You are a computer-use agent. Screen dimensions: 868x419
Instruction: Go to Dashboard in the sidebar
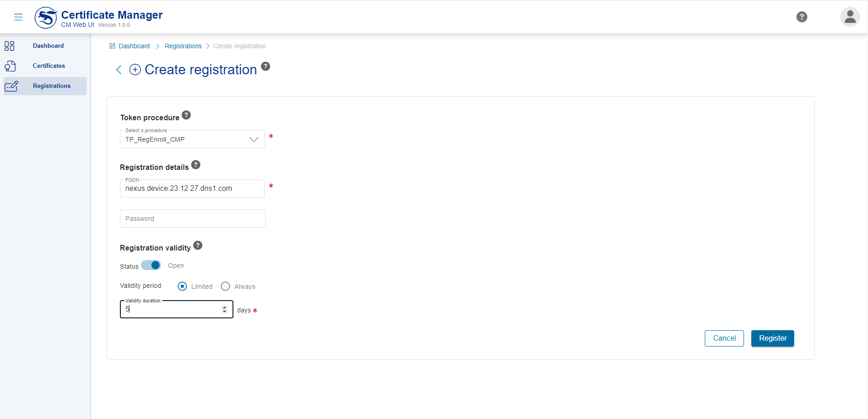(x=48, y=46)
